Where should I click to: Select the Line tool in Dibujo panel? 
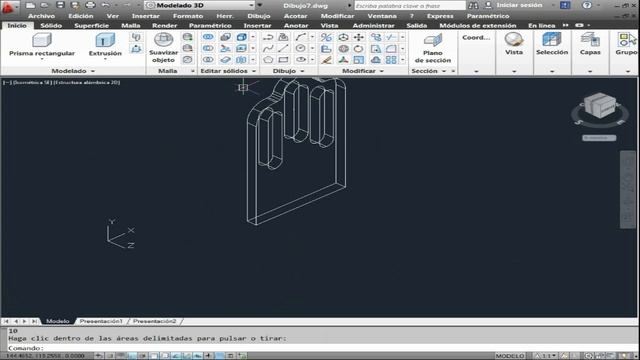pos(283,48)
